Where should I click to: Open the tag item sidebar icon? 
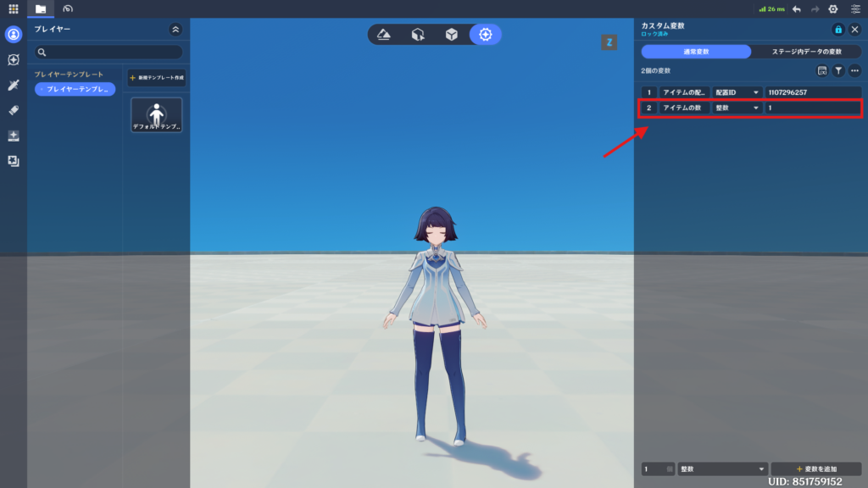point(14,110)
